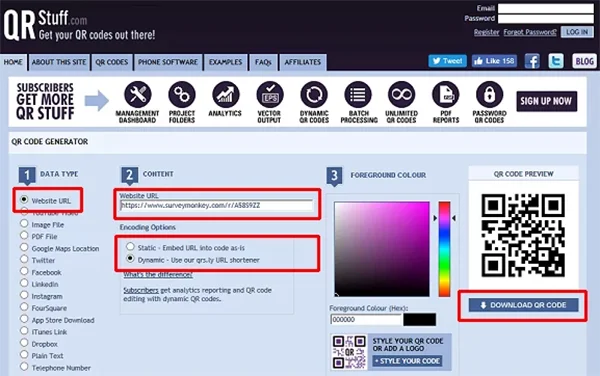Viewport: 600px width, 376px height.
Task: Open the EXAMPLES tab
Action: [x=225, y=62]
